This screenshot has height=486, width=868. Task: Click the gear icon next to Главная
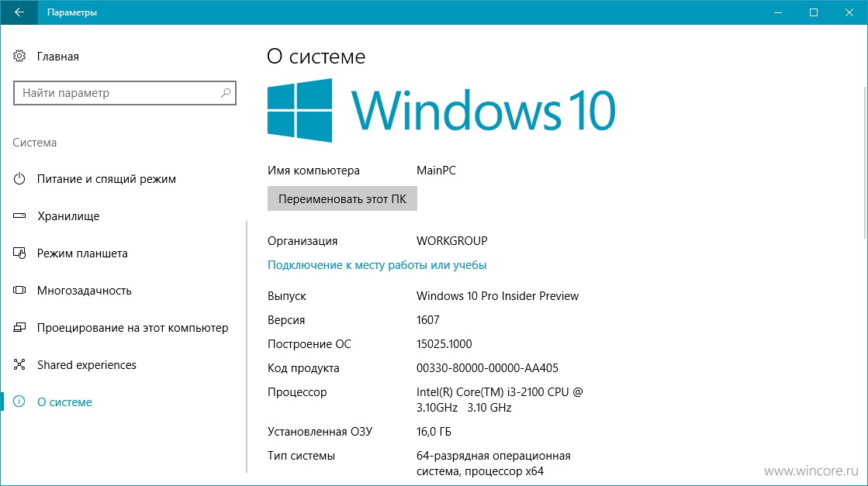pyautogui.click(x=19, y=56)
